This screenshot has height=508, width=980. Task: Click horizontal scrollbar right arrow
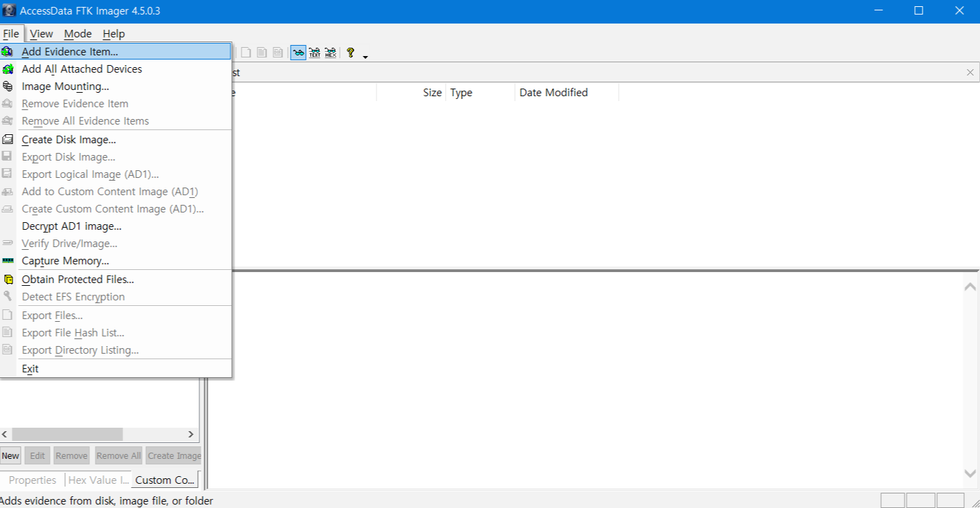[191, 434]
